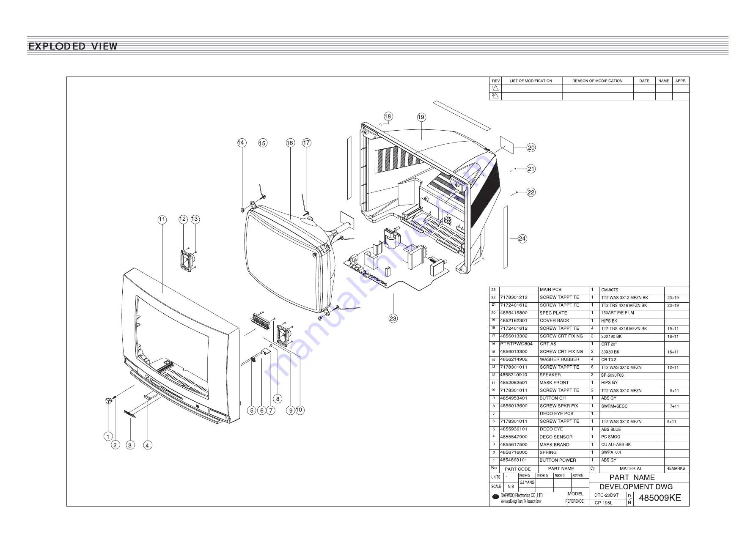The image size is (756, 534).
Task: Click part name 'BUTTON POWER'
Action: [558, 460]
